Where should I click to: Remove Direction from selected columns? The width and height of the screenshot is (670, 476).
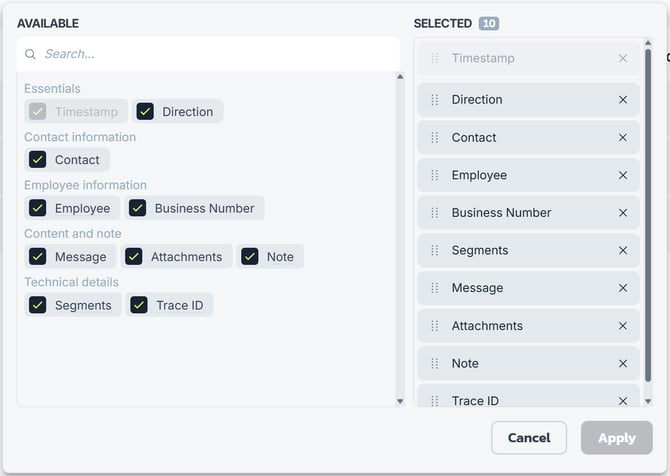[623, 100]
